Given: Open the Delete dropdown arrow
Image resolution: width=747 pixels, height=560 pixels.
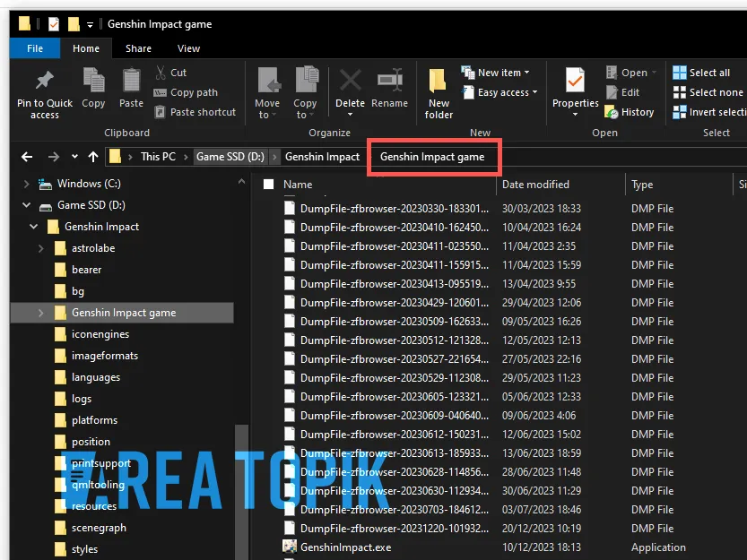Looking at the screenshot, I should tap(350, 115).
